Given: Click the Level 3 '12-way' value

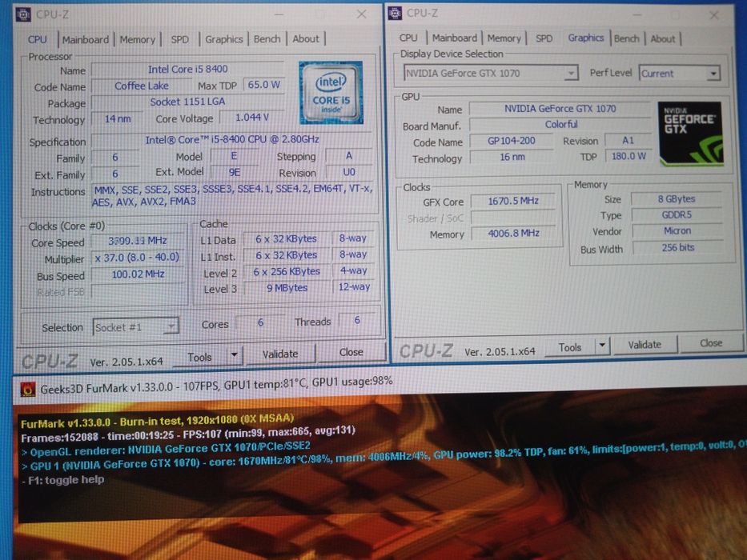Looking at the screenshot, I should [354, 286].
